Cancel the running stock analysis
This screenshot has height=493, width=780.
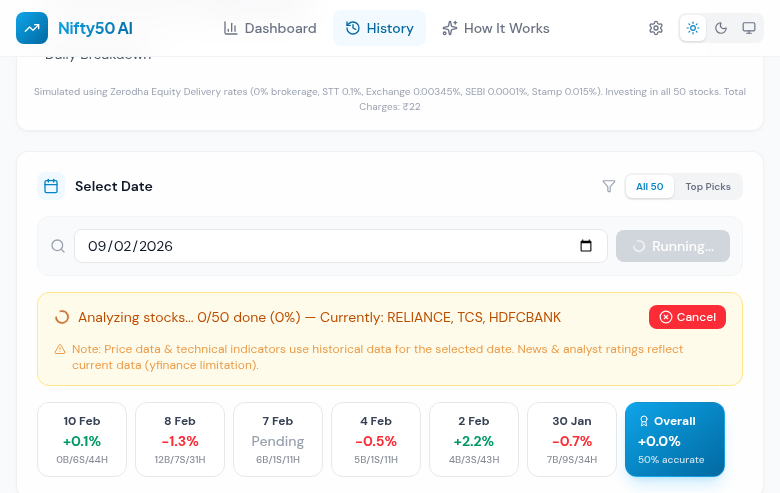point(687,317)
